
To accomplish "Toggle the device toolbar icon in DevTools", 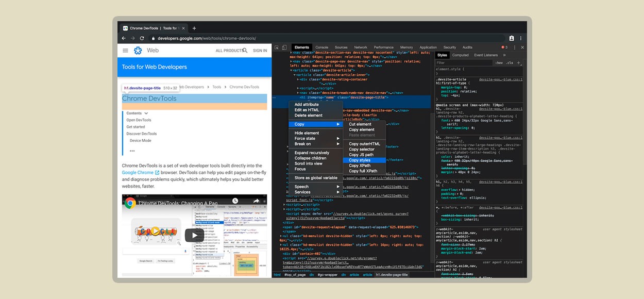I will tap(284, 47).
